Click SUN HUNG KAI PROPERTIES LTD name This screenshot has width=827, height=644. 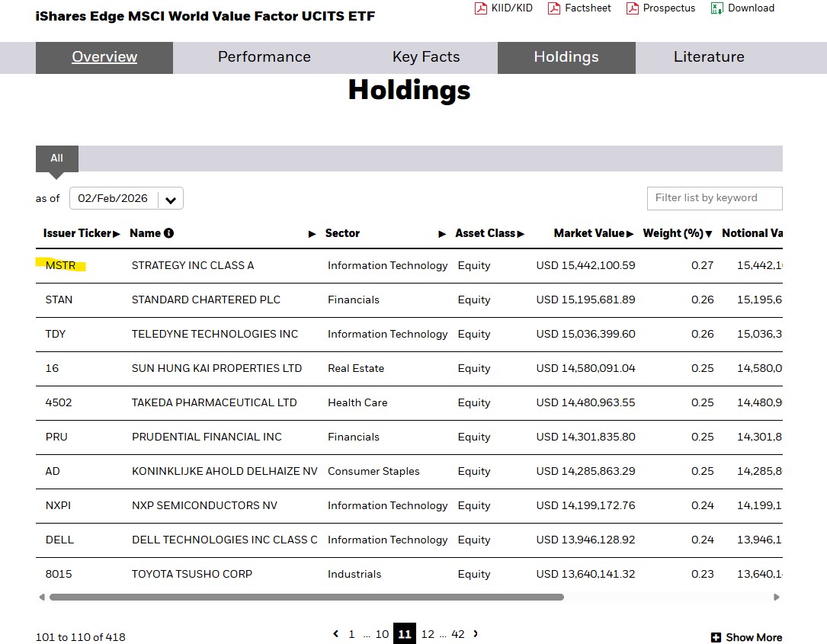click(x=216, y=368)
